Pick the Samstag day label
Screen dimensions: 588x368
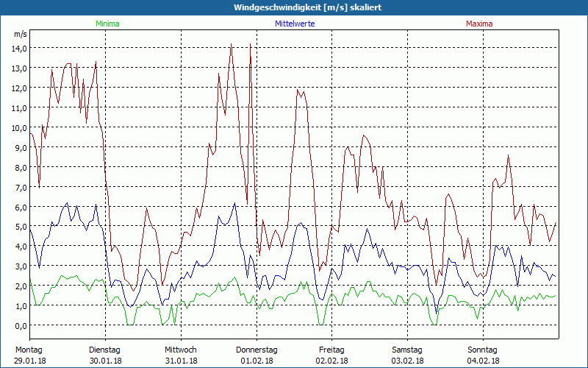(x=407, y=350)
